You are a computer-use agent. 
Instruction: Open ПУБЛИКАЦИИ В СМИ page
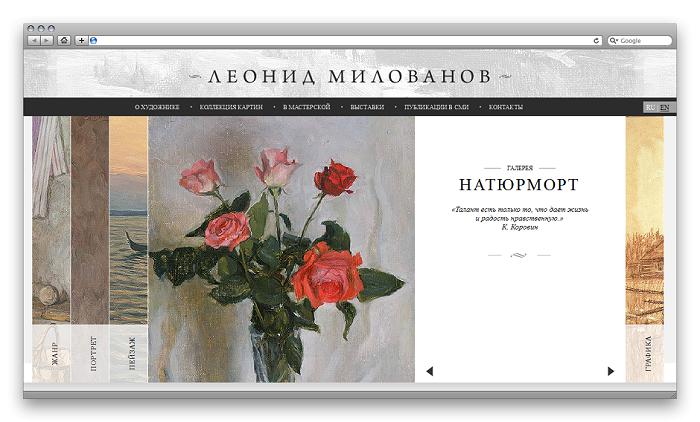[437, 107]
